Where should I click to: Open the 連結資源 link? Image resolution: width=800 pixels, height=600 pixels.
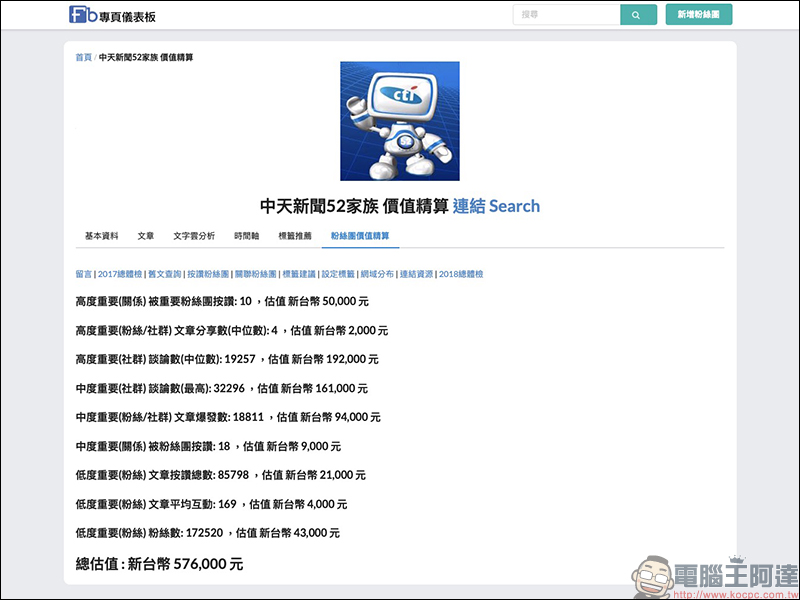416,274
